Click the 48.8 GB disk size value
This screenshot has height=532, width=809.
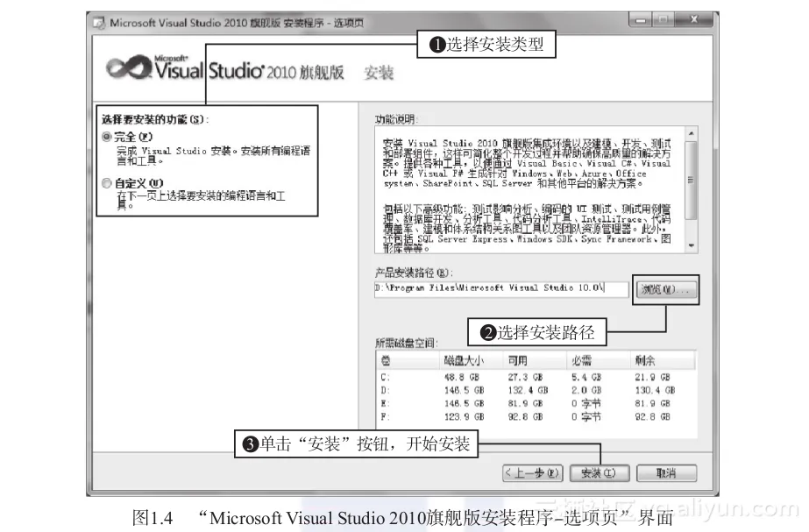(x=462, y=377)
